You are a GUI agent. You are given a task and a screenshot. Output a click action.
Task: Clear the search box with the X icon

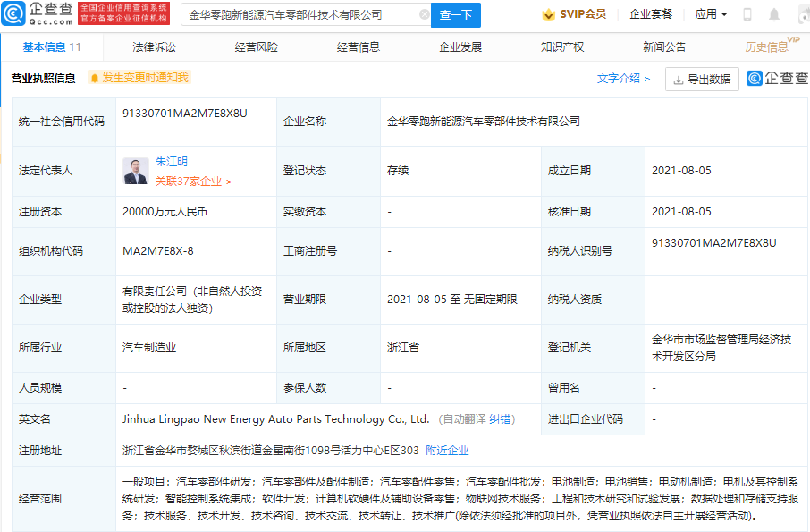tap(425, 14)
